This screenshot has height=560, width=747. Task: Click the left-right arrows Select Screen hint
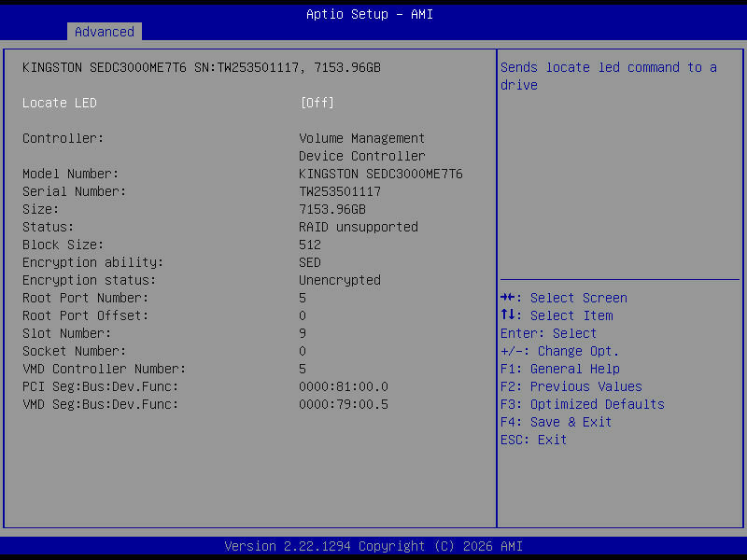click(x=564, y=298)
